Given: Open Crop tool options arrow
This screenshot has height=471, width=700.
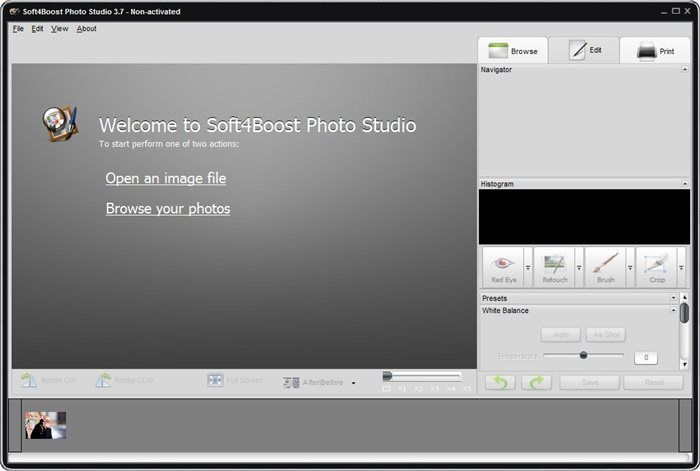Looking at the screenshot, I should tap(681, 267).
